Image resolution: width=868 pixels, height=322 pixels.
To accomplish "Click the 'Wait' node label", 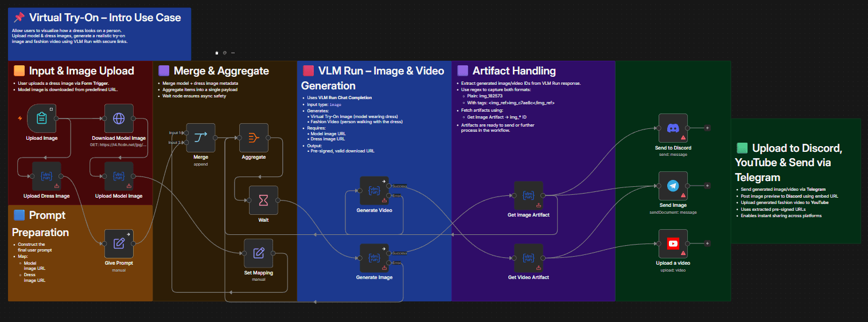I will (x=263, y=219).
